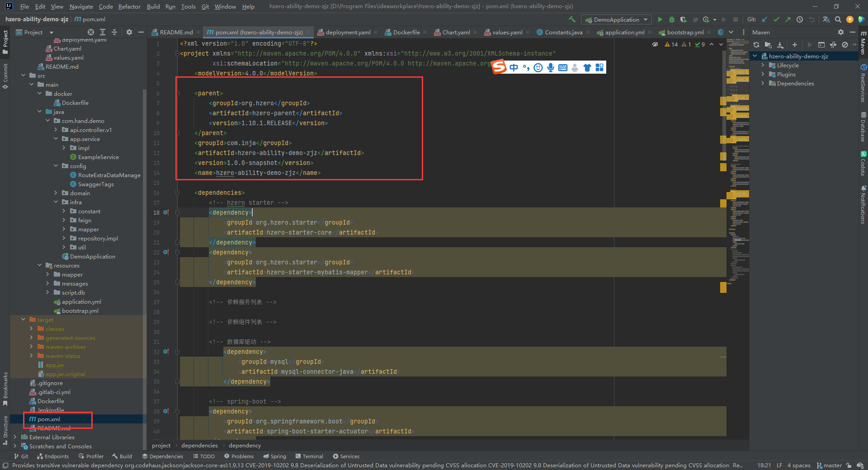The image size is (868, 470).
Task: Click the Translate icon in the toolbar
Action: tap(826, 19)
